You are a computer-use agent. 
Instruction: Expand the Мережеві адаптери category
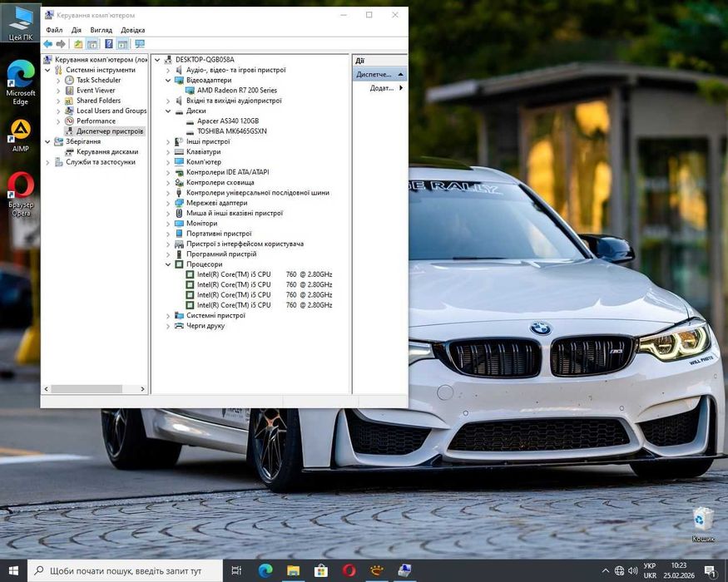point(168,203)
